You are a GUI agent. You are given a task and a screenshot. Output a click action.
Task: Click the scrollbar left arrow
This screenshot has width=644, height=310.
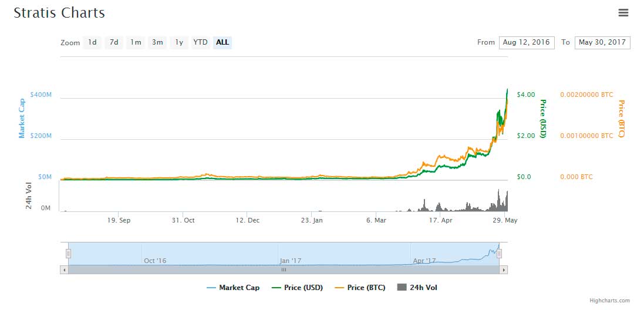64,269
